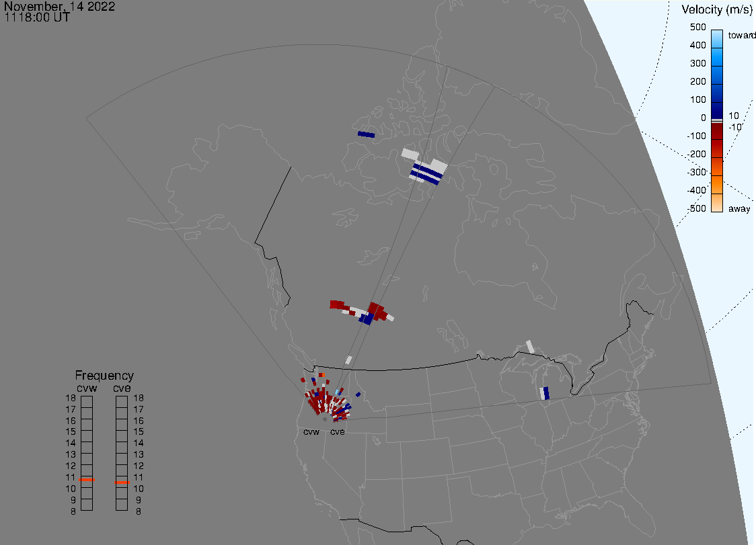
Task: Select the -500 label on velocity scale
Action: tap(696, 208)
